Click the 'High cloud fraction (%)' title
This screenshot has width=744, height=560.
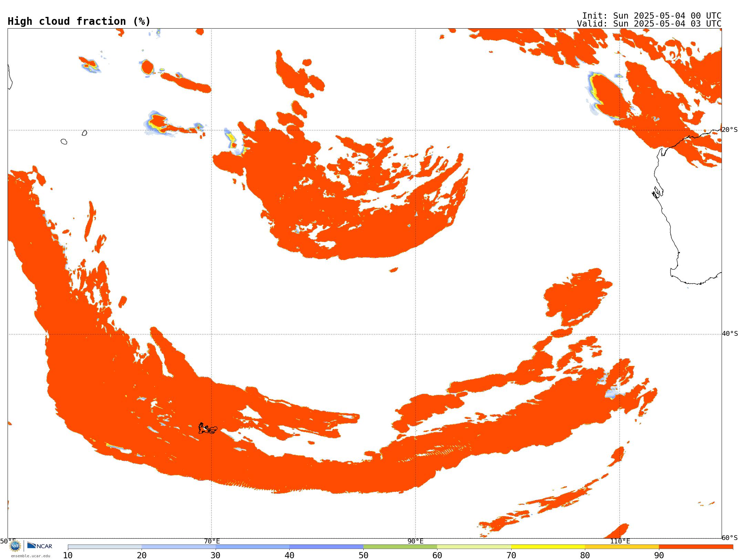click(x=79, y=21)
